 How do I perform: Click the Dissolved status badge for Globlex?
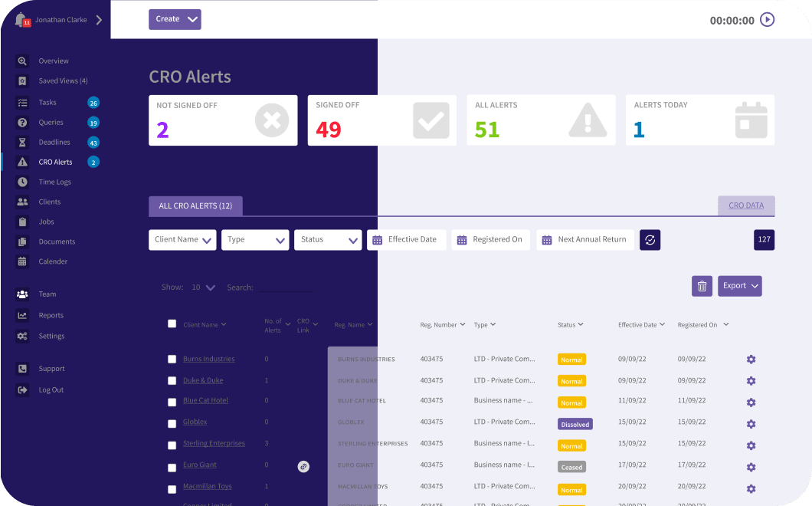[x=575, y=425]
